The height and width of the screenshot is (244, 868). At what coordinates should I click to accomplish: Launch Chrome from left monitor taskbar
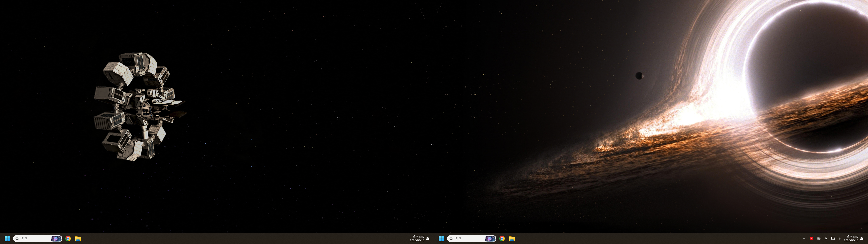click(x=68, y=239)
